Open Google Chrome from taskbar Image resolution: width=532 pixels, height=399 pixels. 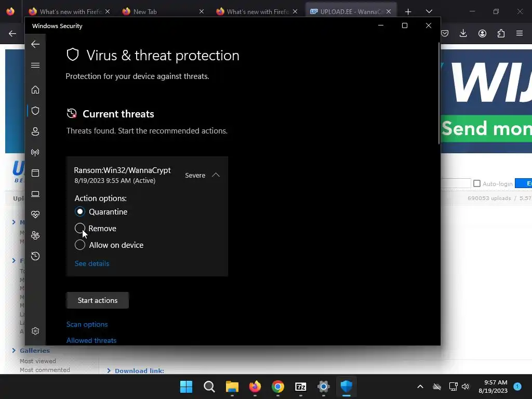pyautogui.click(x=278, y=387)
